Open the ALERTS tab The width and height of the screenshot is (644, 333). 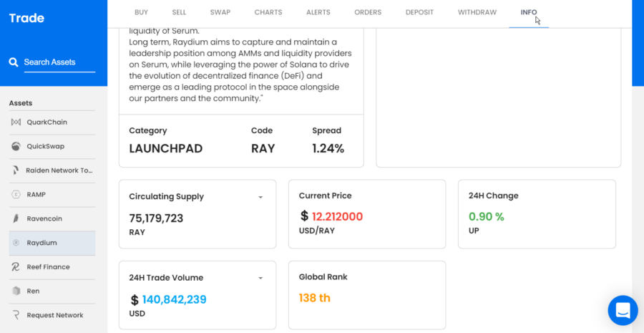tap(318, 12)
